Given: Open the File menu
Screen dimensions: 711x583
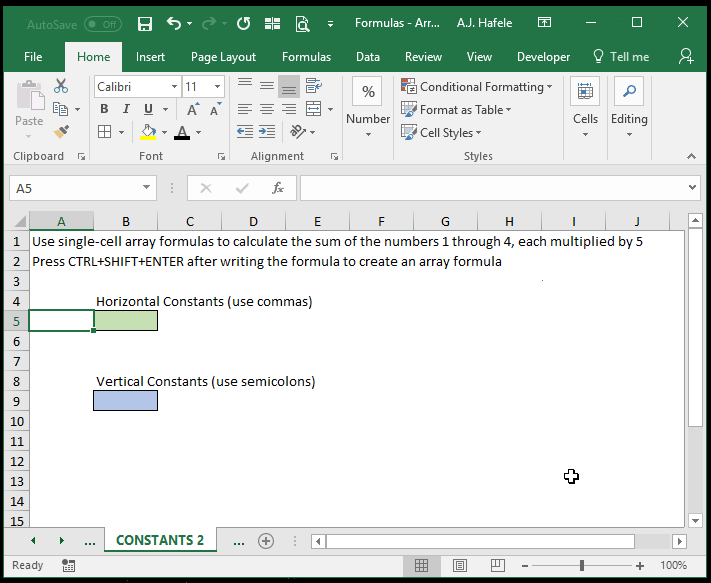Looking at the screenshot, I should click(x=33, y=57).
